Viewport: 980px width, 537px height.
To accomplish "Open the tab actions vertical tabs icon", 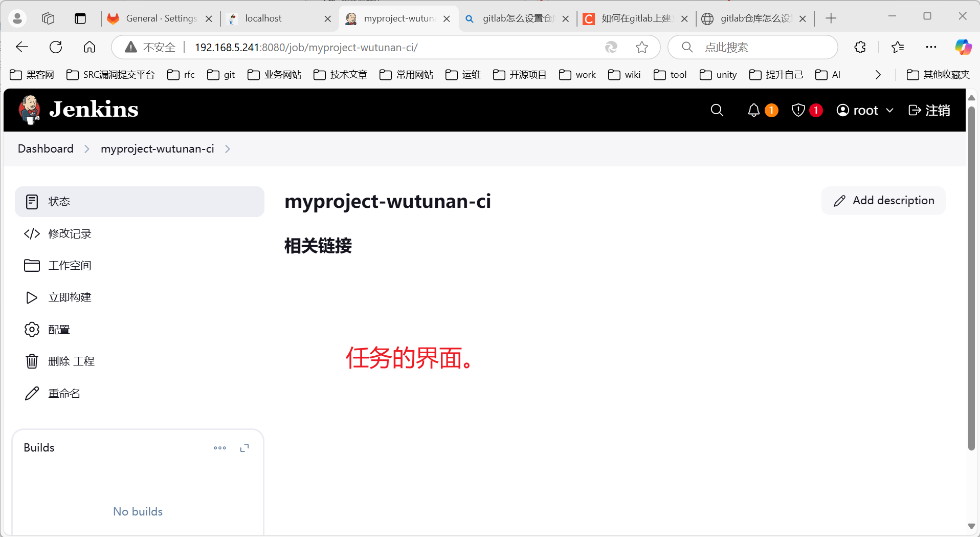I will 80,18.
